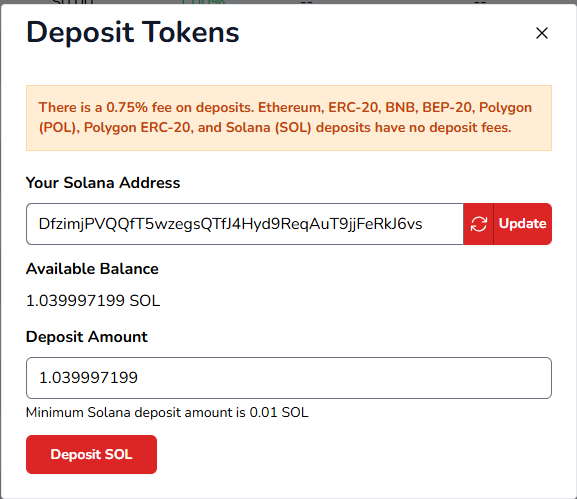Screen dimensions: 577x499
Task: Click the orange deposit fee notice banner
Action: click(x=289, y=118)
